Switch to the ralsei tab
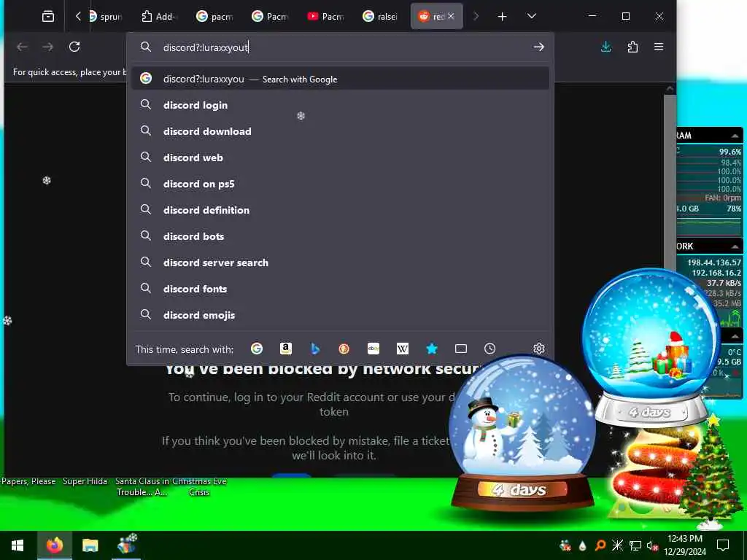The image size is (747, 560). click(x=381, y=17)
